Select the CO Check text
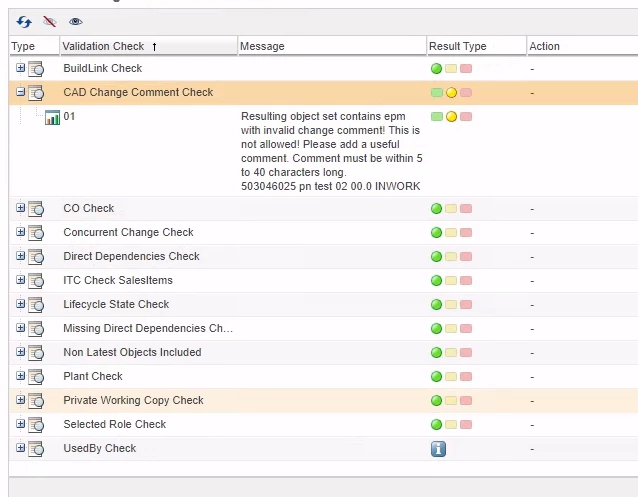The height and width of the screenshot is (497, 638). click(88, 208)
